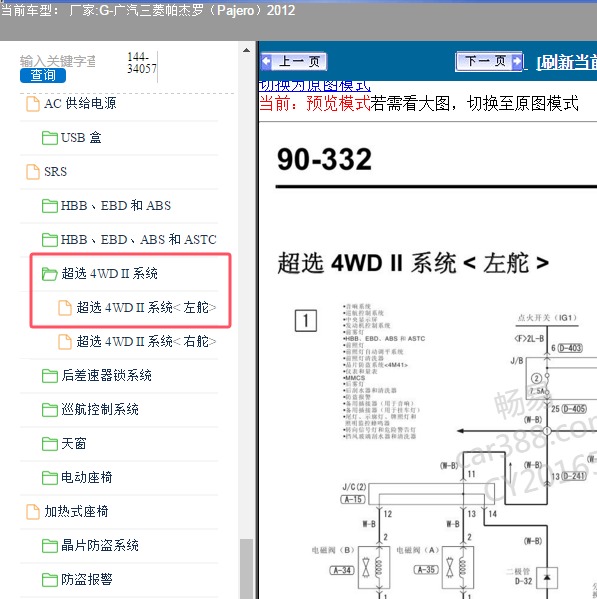Click folder icon beside 巡航控制系统
The image size is (597, 599).
pos(50,410)
